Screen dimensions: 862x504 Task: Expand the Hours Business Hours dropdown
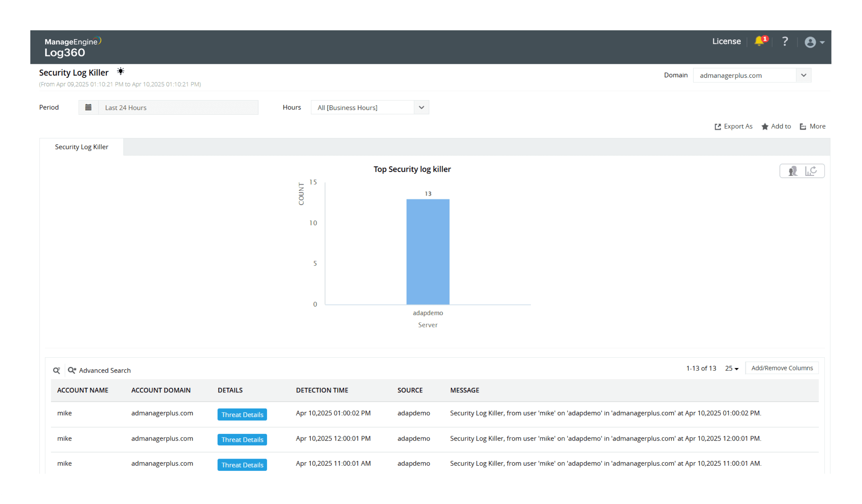(421, 107)
